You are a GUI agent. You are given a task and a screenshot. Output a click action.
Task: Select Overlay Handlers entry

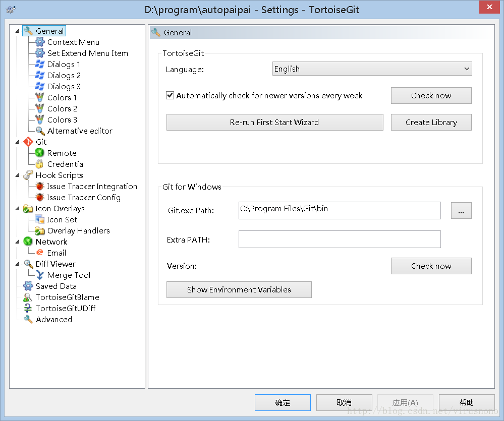coord(78,230)
